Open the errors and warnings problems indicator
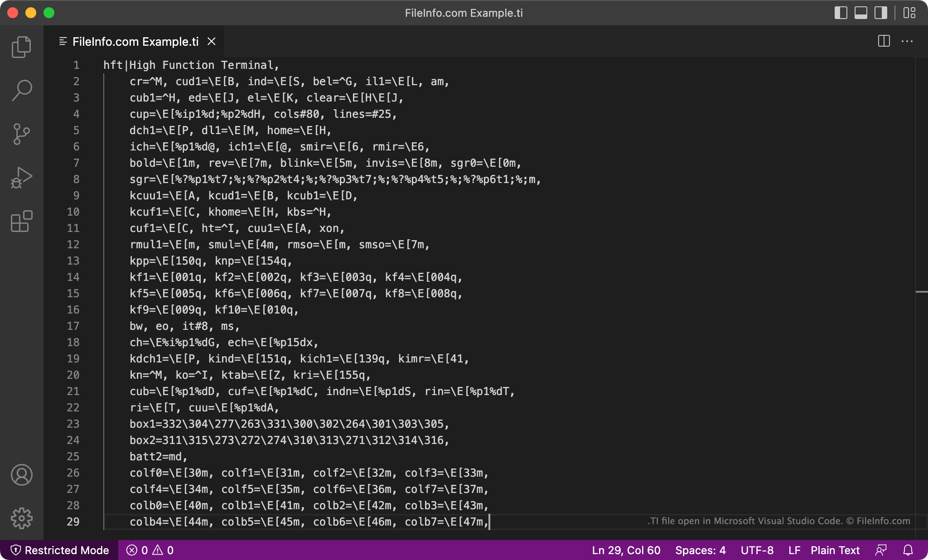The height and width of the screenshot is (560, 928). (150, 550)
